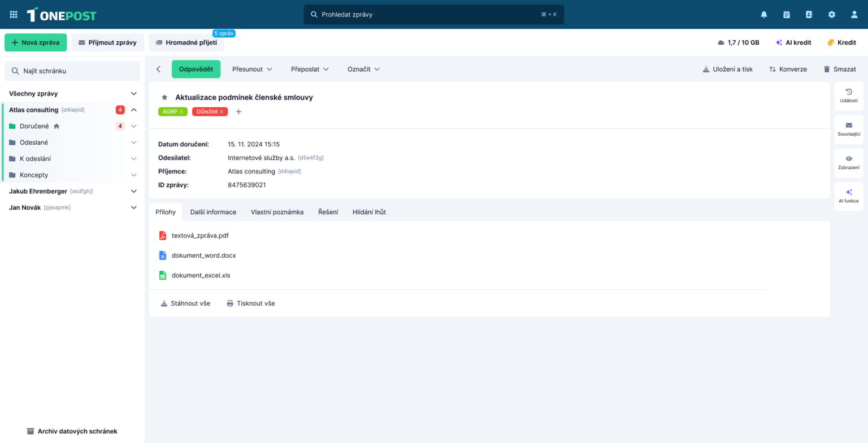Expand the Přesunout dropdown

252,69
